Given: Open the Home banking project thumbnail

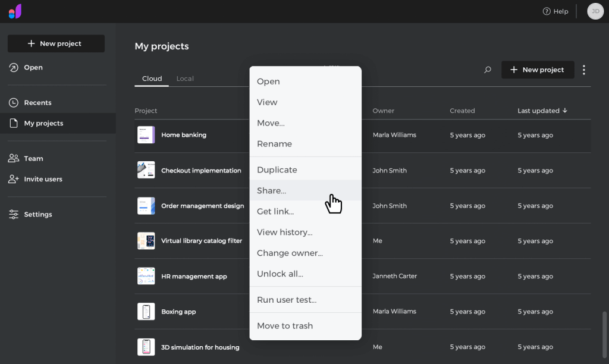Looking at the screenshot, I should point(146,135).
